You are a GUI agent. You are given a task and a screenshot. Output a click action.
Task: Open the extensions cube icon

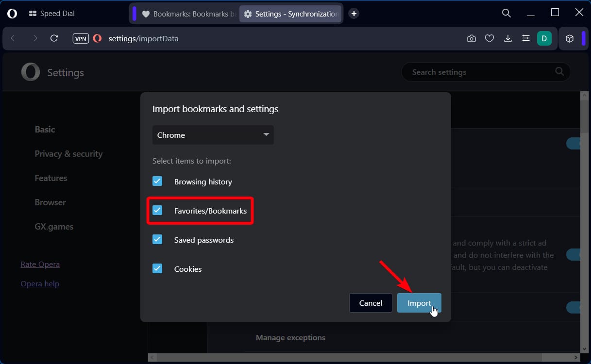(570, 38)
